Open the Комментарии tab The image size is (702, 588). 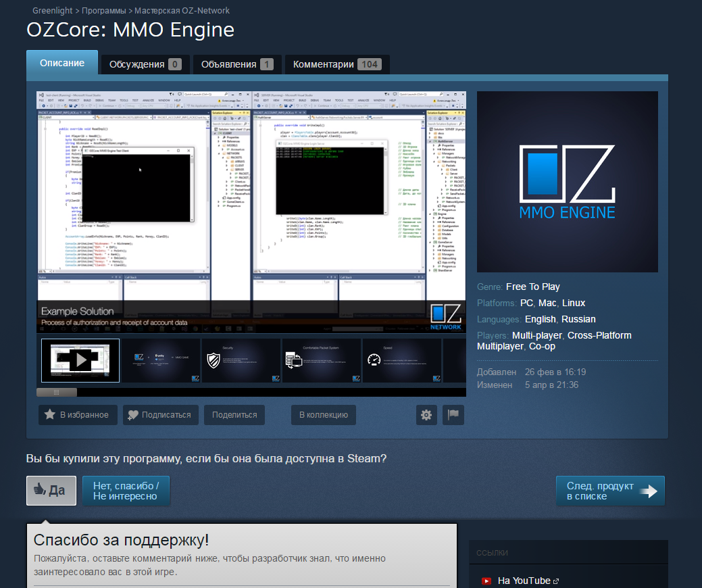click(337, 64)
